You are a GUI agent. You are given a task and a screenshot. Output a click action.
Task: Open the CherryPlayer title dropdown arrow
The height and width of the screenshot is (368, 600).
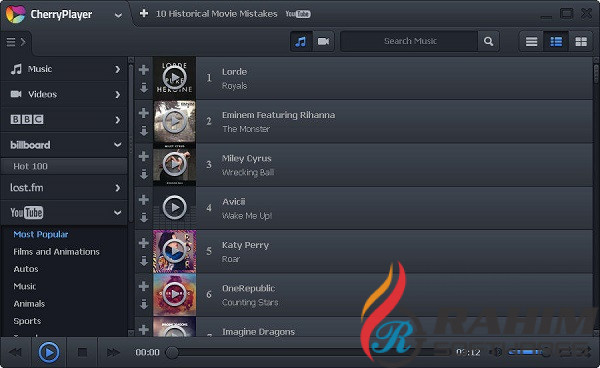118,16
